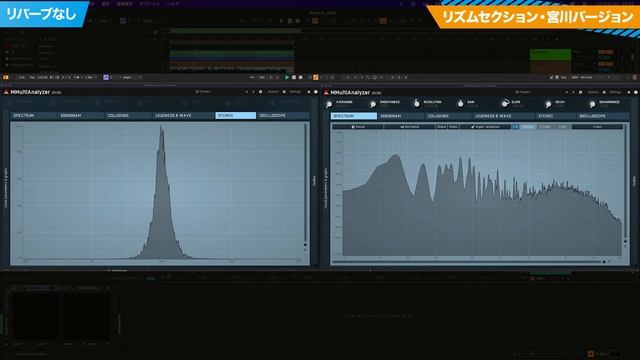Click the DAW record button
Image resolution: width=640 pixels, height=360 pixels.
[x=301, y=77]
